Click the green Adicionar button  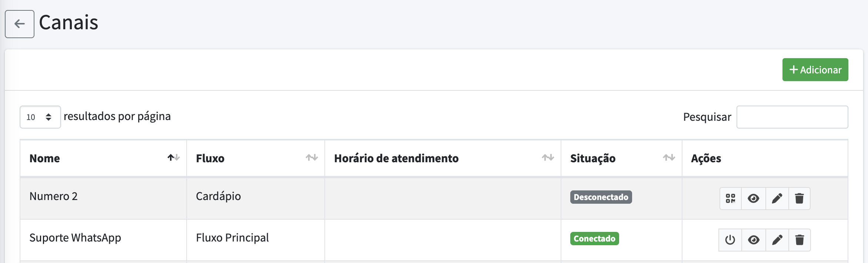pyautogui.click(x=815, y=70)
